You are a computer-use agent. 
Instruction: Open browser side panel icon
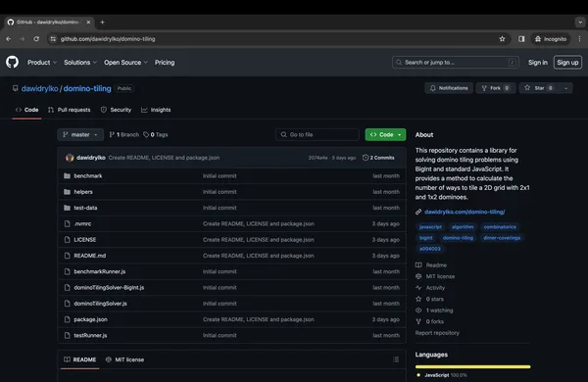tap(521, 39)
